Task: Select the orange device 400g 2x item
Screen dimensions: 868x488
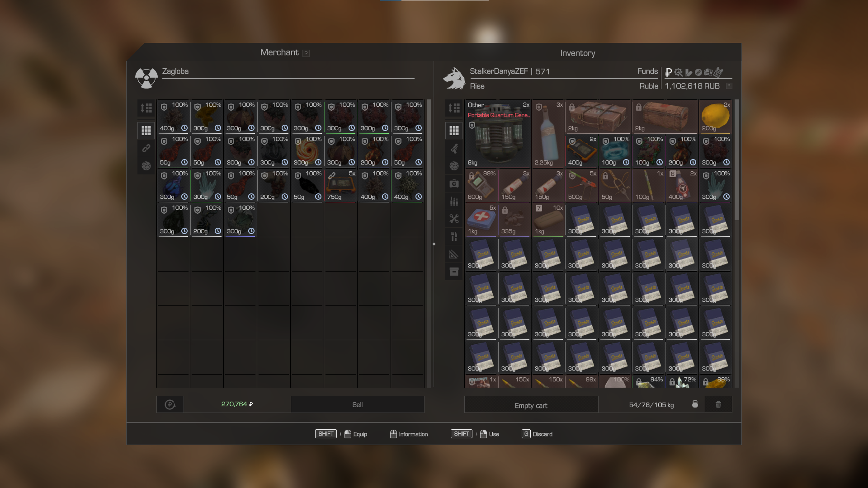Action: pyautogui.click(x=581, y=151)
